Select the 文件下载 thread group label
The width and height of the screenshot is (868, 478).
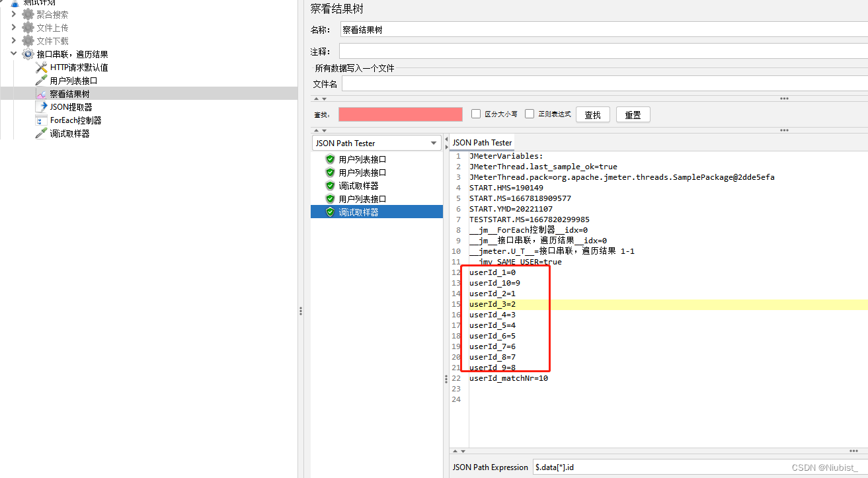pyautogui.click(x=52, y=41)
